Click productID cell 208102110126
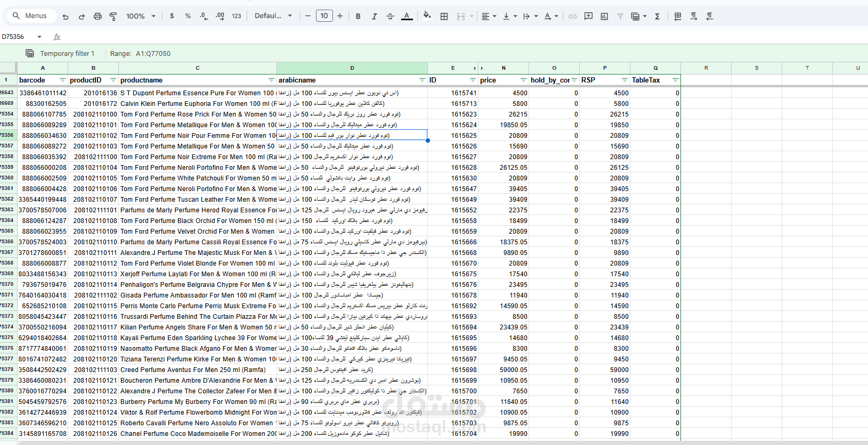Viewport: 868px width, 445px height. 93,433
